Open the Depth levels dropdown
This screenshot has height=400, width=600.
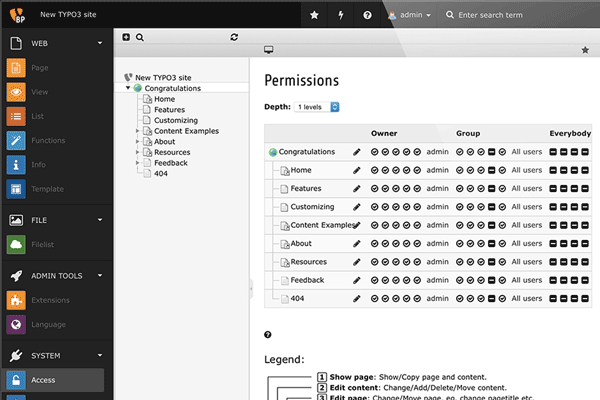[x=318, y=106]
